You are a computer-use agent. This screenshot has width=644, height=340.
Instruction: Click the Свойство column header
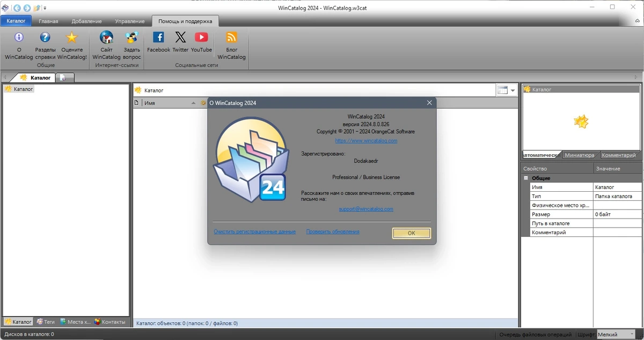(x=558, y=169)
